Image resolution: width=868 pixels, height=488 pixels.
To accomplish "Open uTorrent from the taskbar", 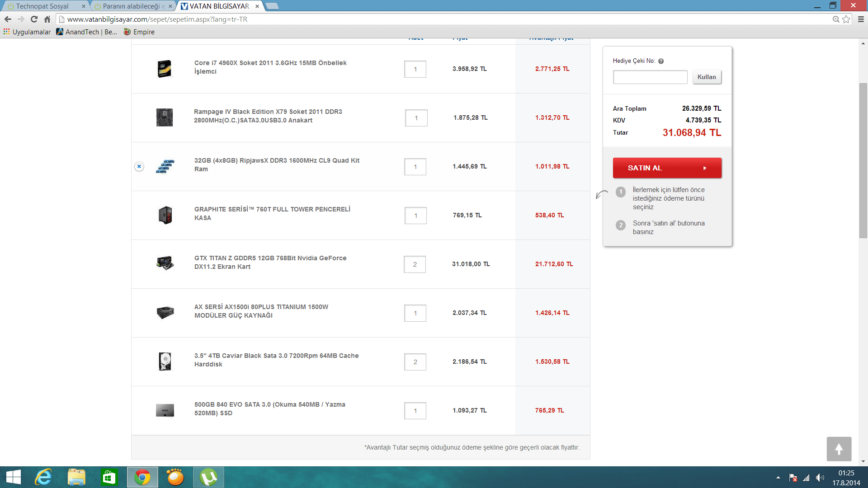I will point(208,477).
